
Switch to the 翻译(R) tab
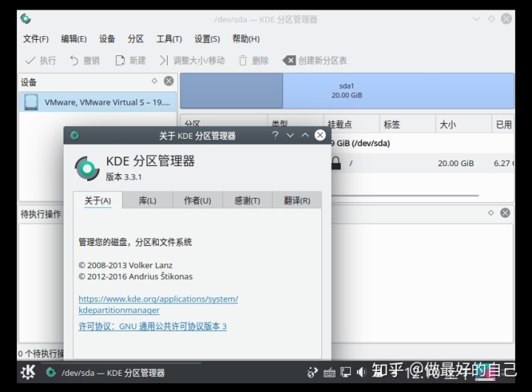(x=297, y=200)
